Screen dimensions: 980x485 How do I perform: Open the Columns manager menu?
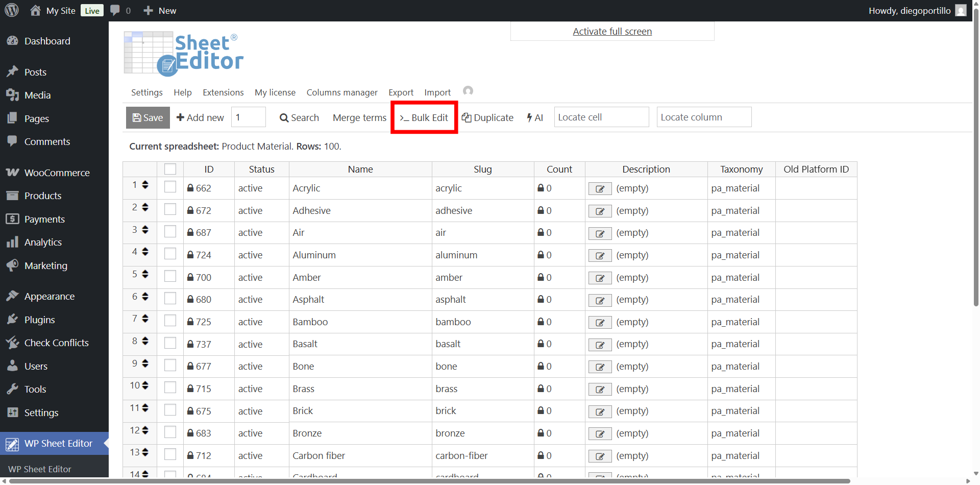pyautogui.click(x=341, y=92)
